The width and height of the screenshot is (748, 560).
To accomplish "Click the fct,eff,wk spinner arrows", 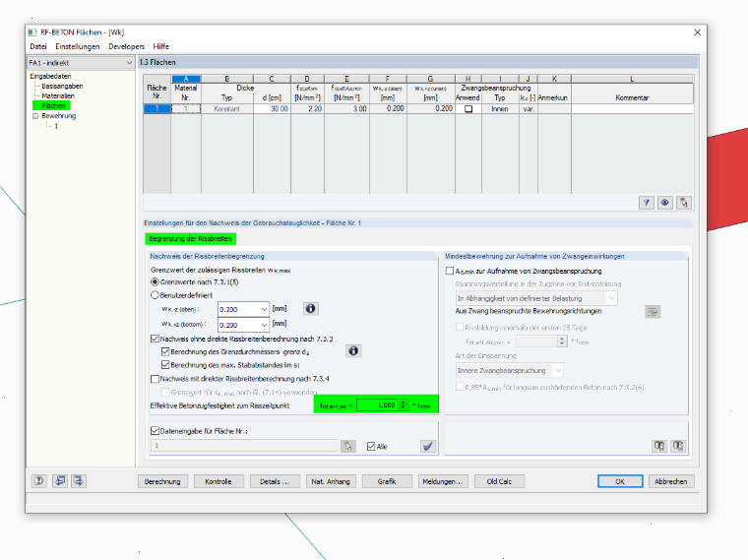I will 404,404.
